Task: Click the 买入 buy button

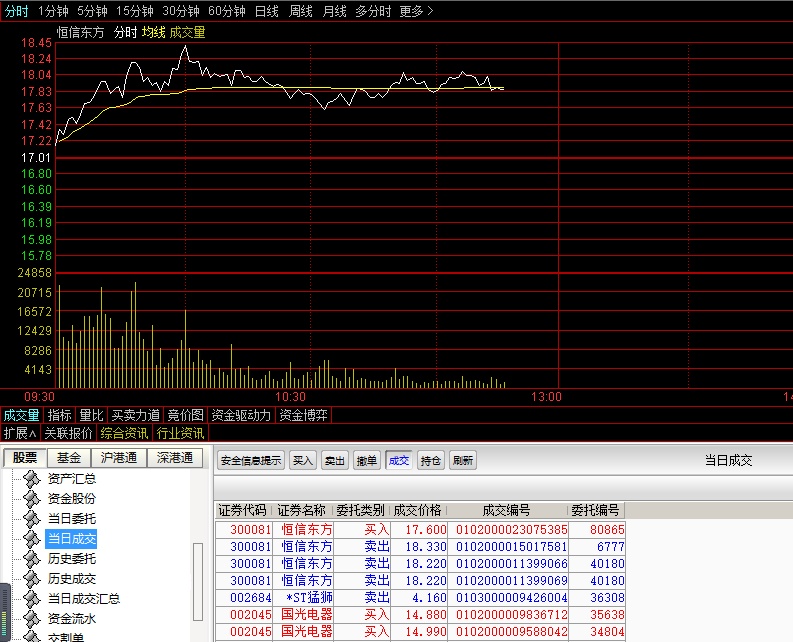Action: (302, 460)
